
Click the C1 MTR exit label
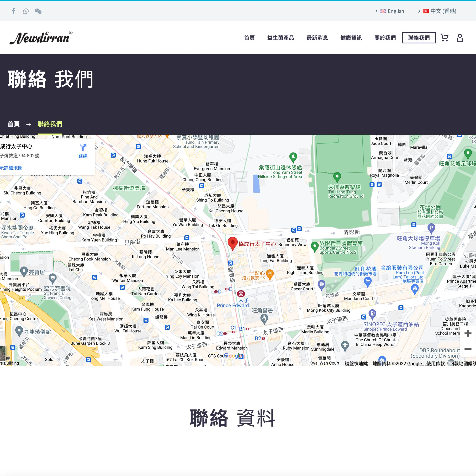[233, 328]
